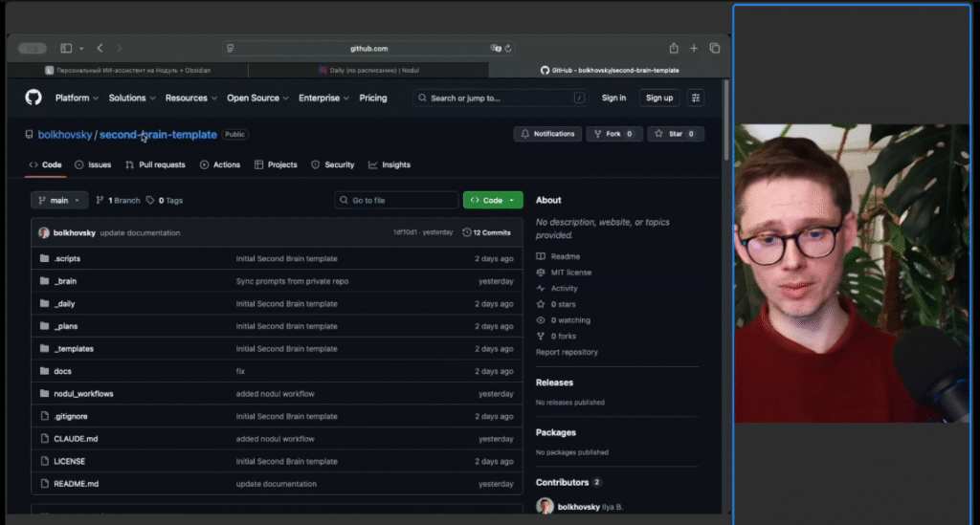Expand the Enterprise menu
Image resolution: width=980 pixels, height=525 pixels.
pos(323,98)
